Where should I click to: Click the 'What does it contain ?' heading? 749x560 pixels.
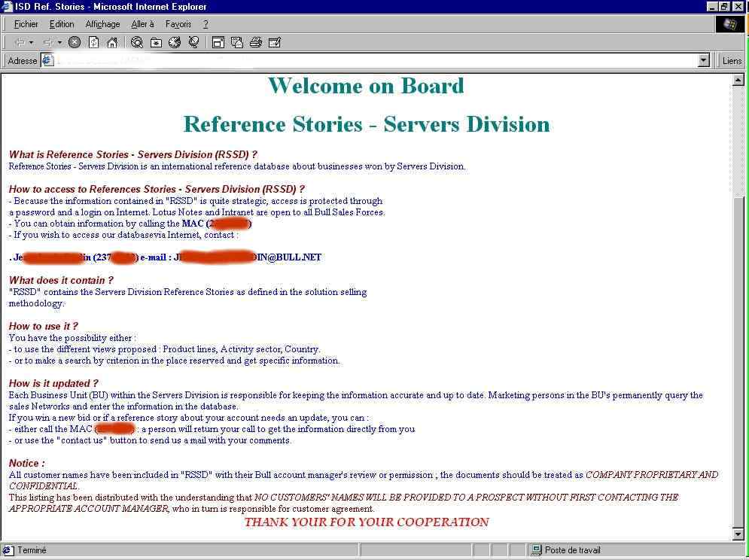(61, 280)
